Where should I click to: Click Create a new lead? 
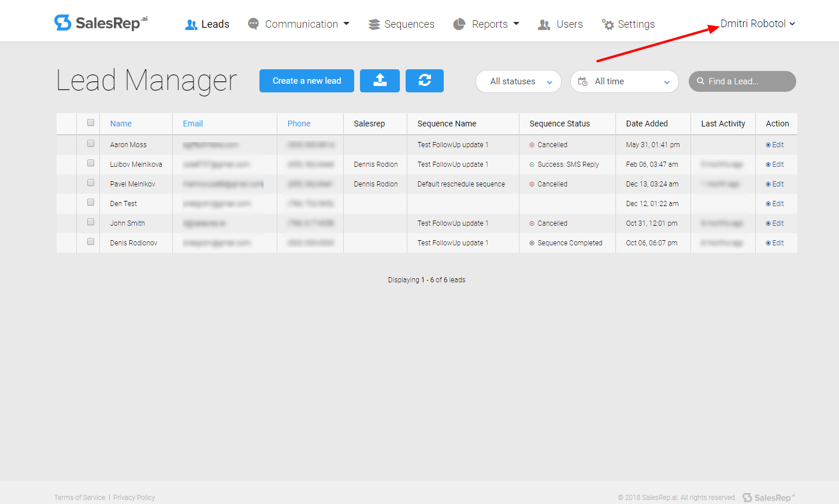[x=307, y=81]
